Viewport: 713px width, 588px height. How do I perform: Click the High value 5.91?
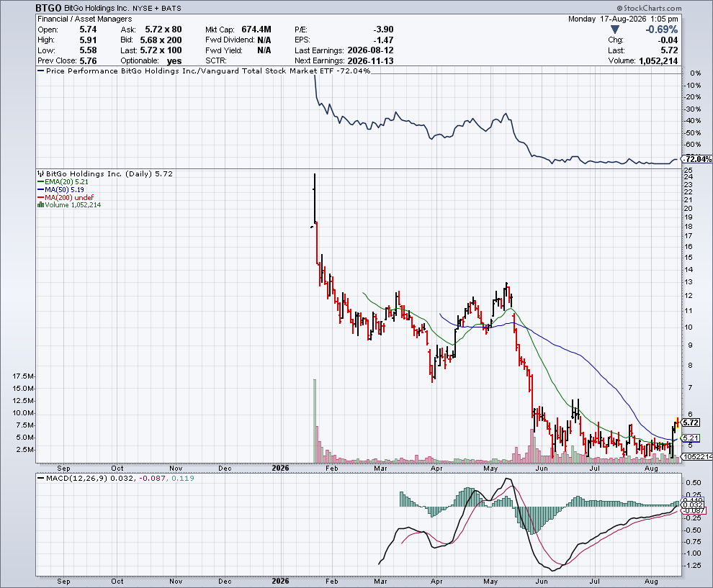point(88,40)
